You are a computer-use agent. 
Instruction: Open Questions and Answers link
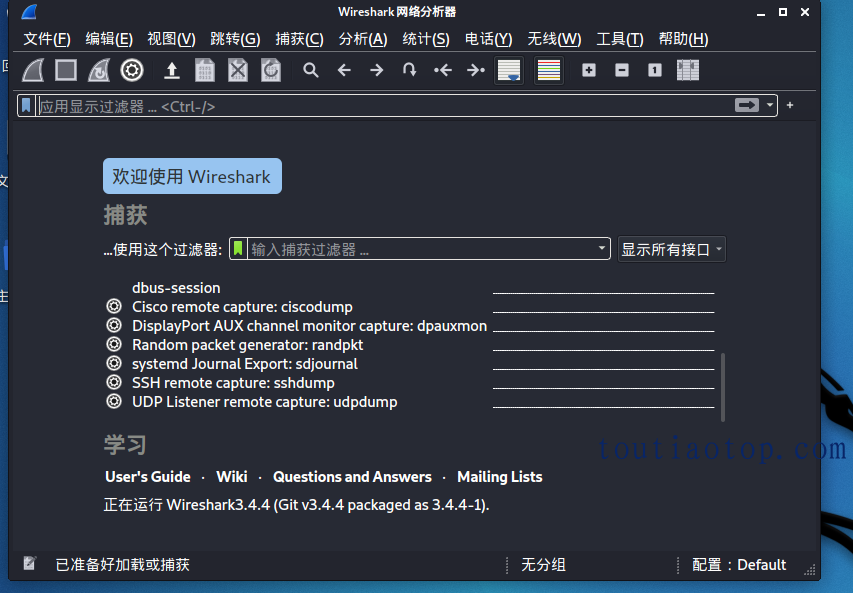pyautogui.click(x=352, y=477)
